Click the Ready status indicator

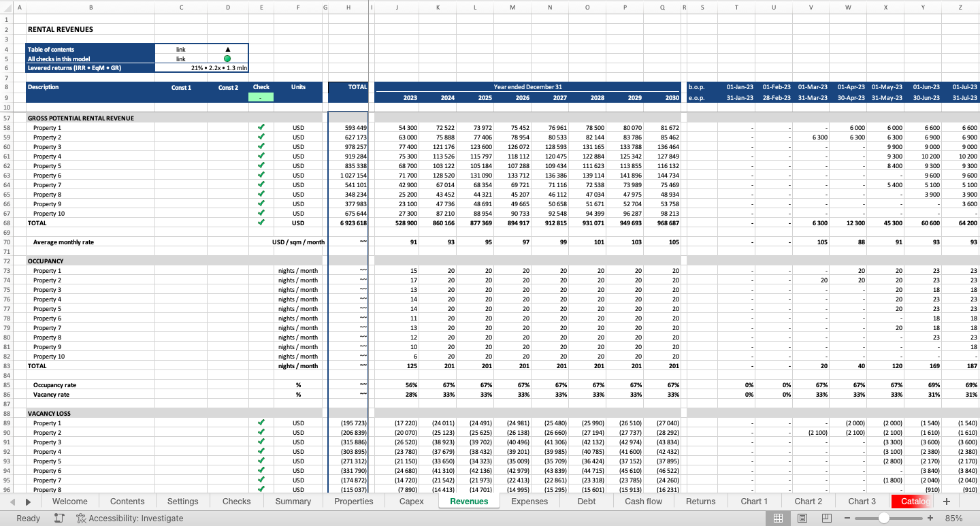coord(29,518)
